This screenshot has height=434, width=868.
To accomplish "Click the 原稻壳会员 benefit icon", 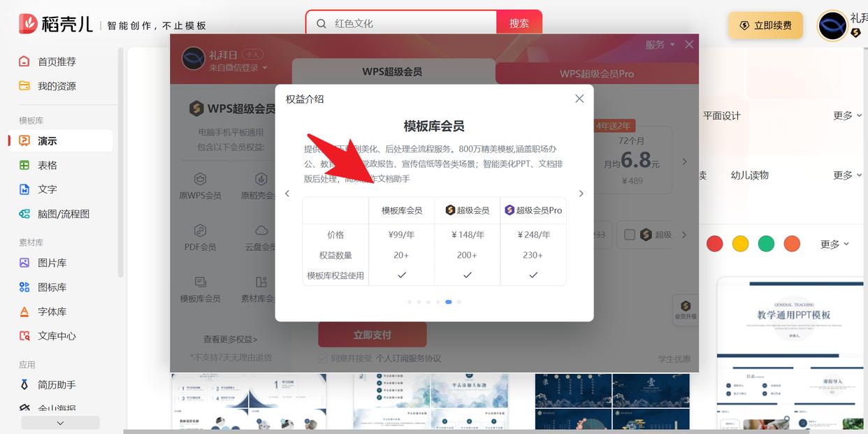I will [x=261, y=179].
